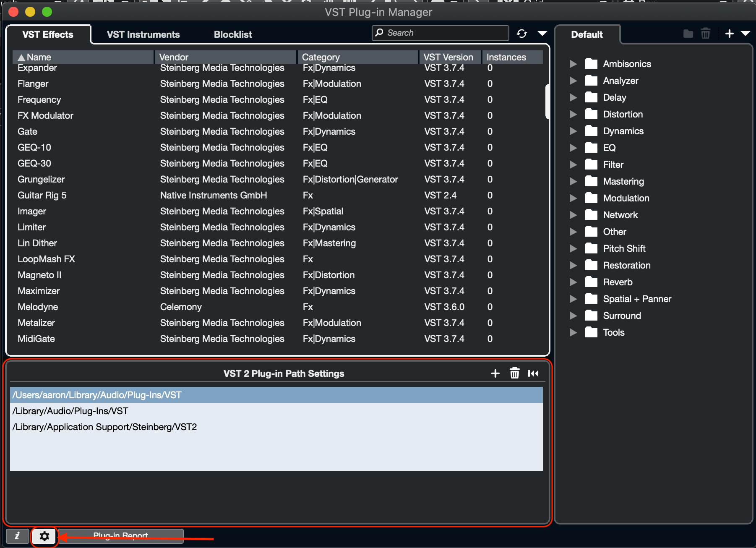This screenshot has width=756, height=548.
Task: Select the Network folder icon
Action: pyautogui.click(x=591, y=214)
